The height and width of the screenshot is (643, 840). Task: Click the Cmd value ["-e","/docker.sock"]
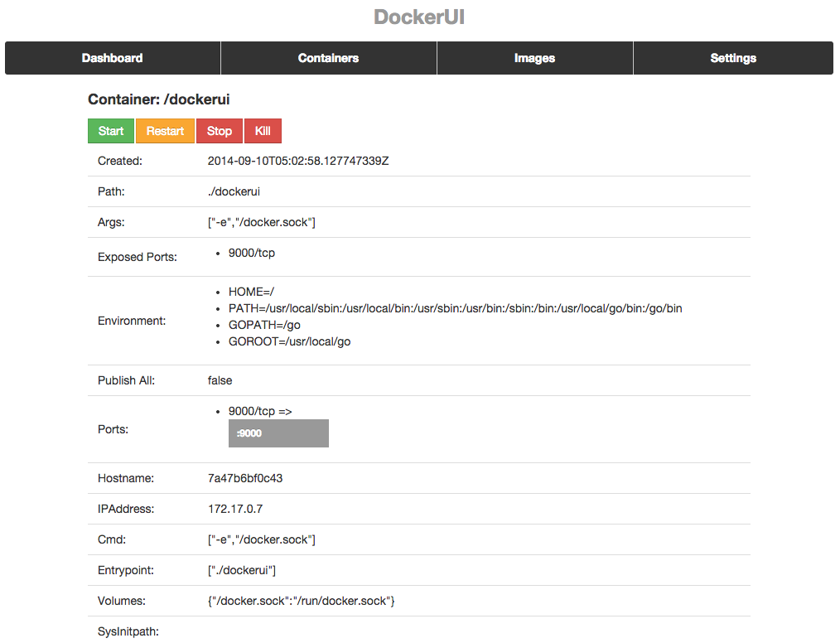[x=262, y=539]
